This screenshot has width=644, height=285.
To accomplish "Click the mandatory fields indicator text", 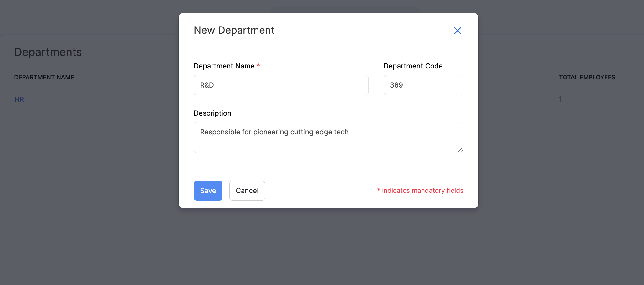I will pyautogui.click(x=420, y=190).
